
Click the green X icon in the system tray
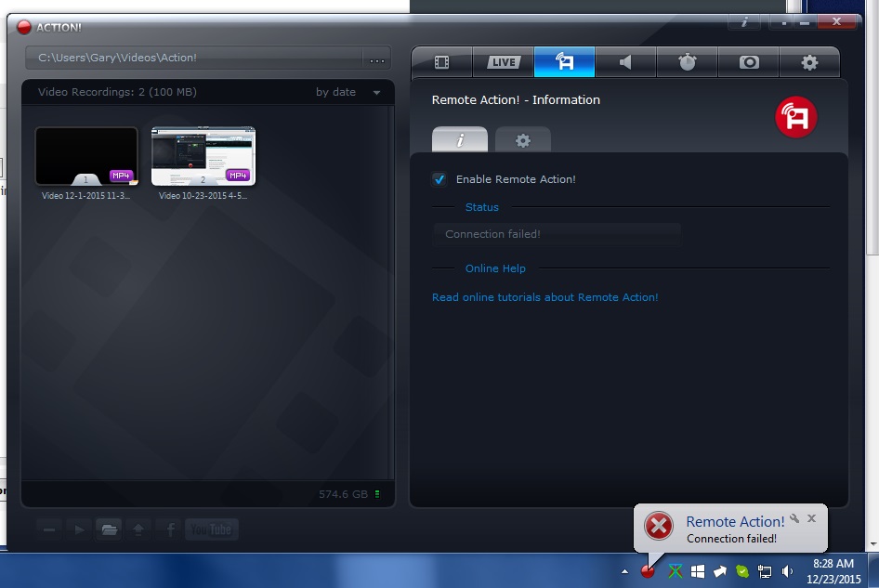click(x=676, y=571)
